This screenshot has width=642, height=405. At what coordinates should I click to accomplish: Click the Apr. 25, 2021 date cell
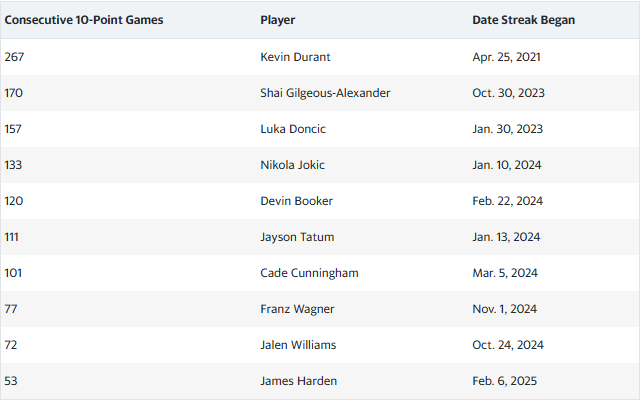[x=509, y=57]
